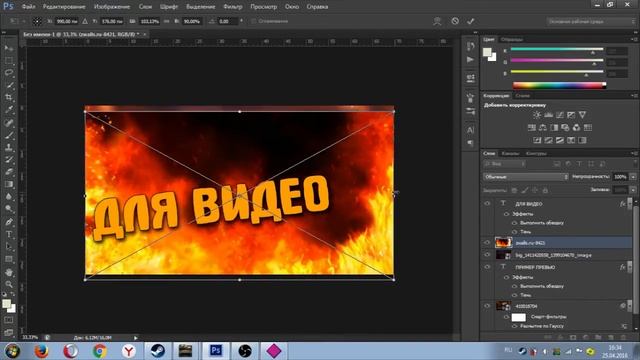Image resolution: width=640 pixels, height=360 pixels.
Task: Hide the big_ image layer
Action: 487,255
